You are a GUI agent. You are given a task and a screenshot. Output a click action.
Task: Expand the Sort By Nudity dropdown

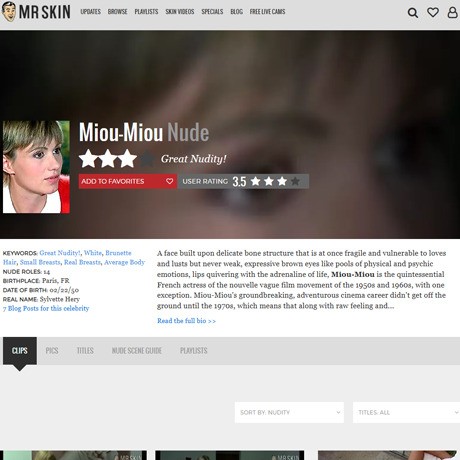pos(289,412)
